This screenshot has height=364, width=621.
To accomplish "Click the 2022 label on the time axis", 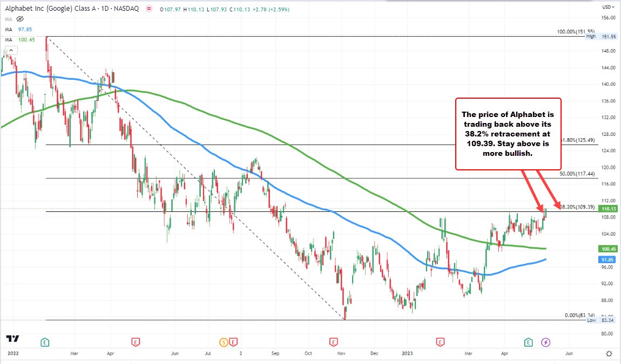I will [x=13, y=353].
